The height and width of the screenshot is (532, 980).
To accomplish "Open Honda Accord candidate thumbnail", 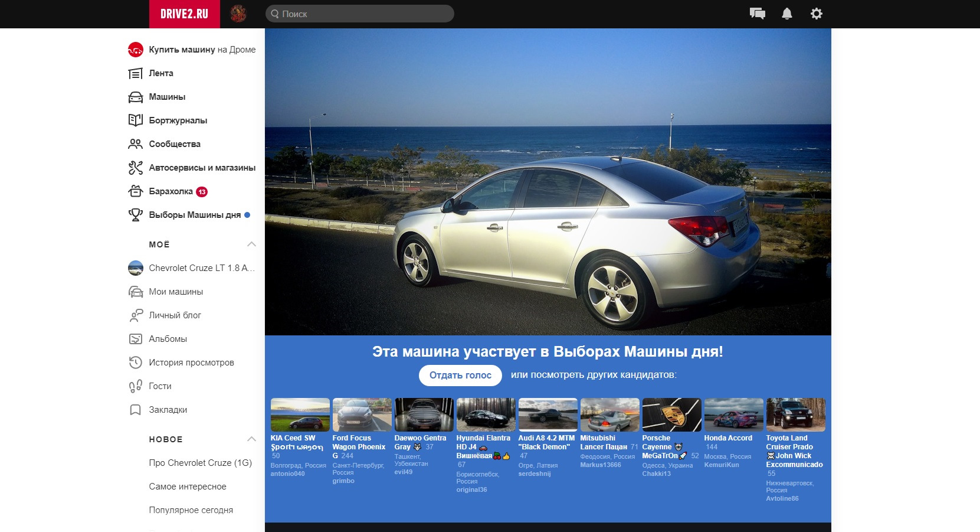I will (x=733, y=414).
